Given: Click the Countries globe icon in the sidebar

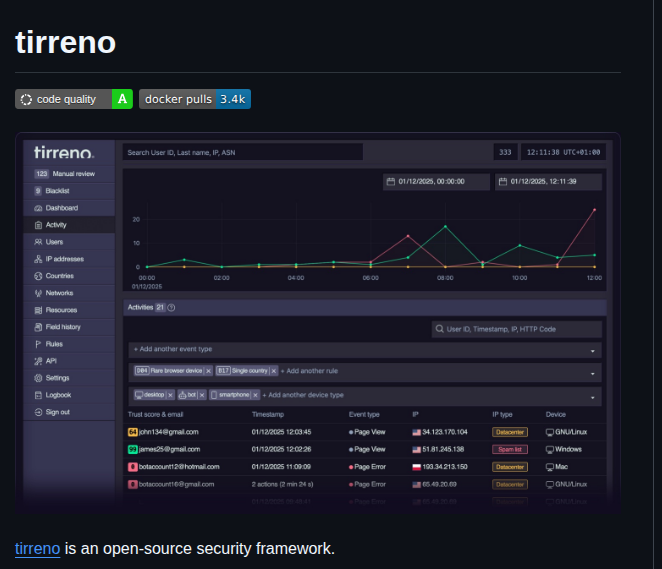Looking at the screenshot, I should (x=38, y=276).
